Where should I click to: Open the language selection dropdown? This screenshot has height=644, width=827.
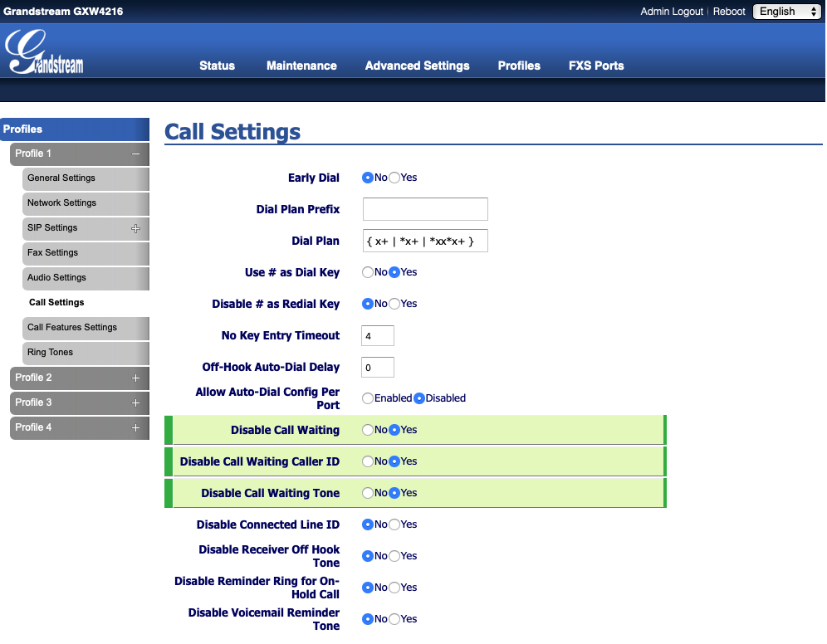point(785,11)
